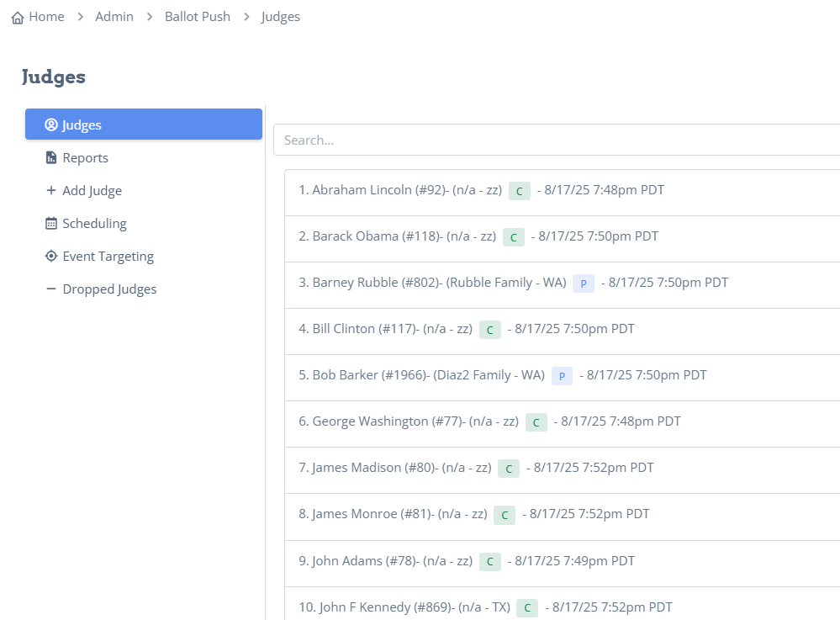The image size is (840, 620).
Task: Click the C badge next to John F Kennedy
Action: pos(527,607)
